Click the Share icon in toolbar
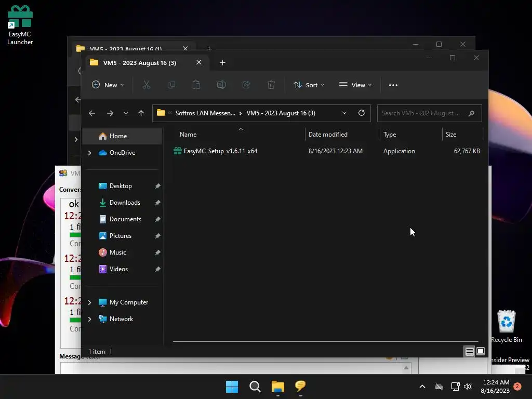532x399 pixels. click(246, 85)
